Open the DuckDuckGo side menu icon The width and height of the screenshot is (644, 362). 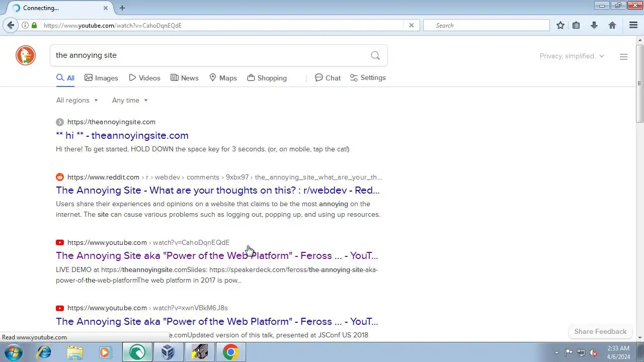pos(623,57)
